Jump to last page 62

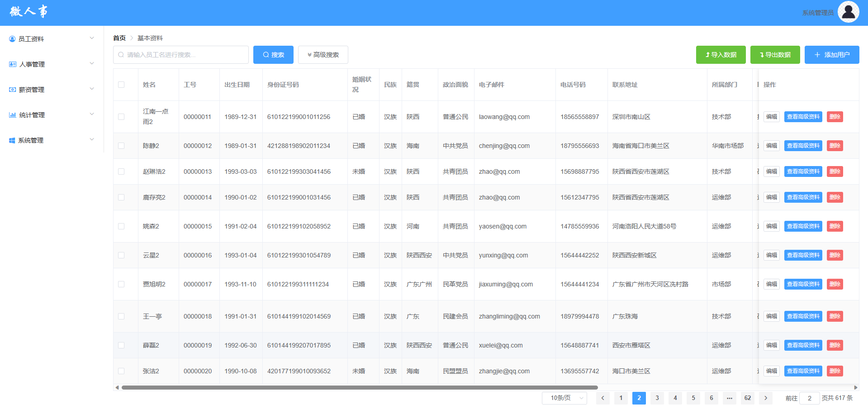coord(747,398)
